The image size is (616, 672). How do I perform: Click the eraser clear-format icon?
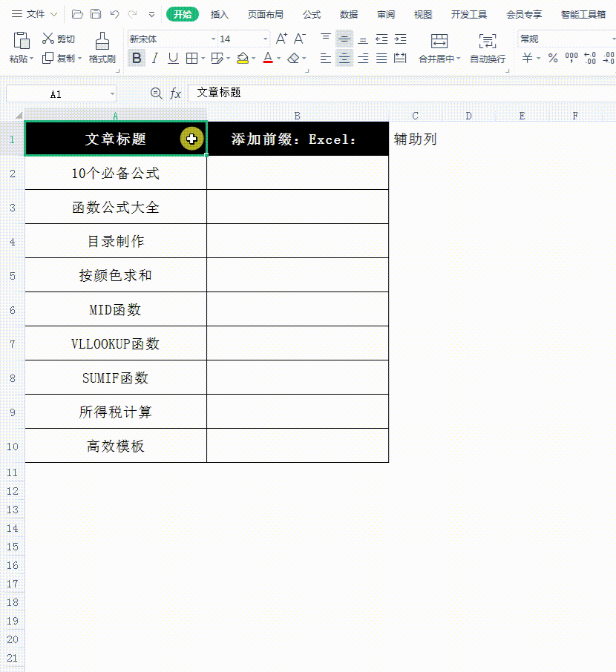293,58
